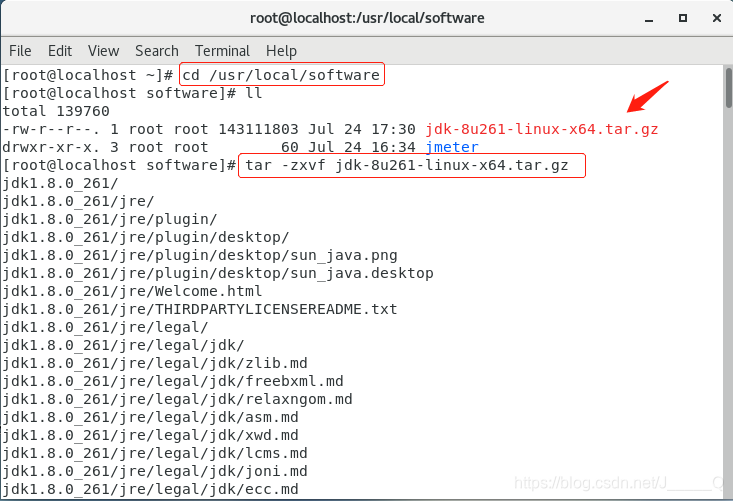Image resolution: width=733 pixels, height=501 pixels.
Task: Click the jdk1.8.0_261/jre/plugin/ line
Action: pos(110,219)
